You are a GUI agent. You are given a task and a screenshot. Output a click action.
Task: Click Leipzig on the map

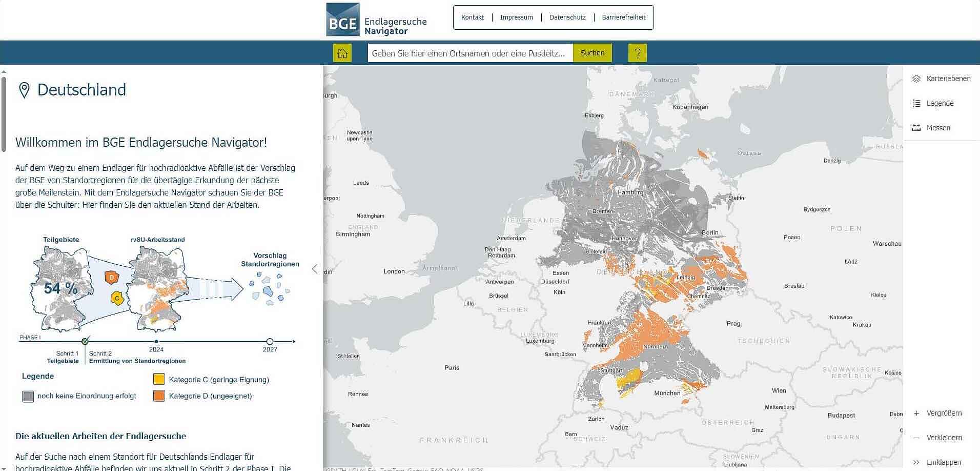click(x=685, y=278)
